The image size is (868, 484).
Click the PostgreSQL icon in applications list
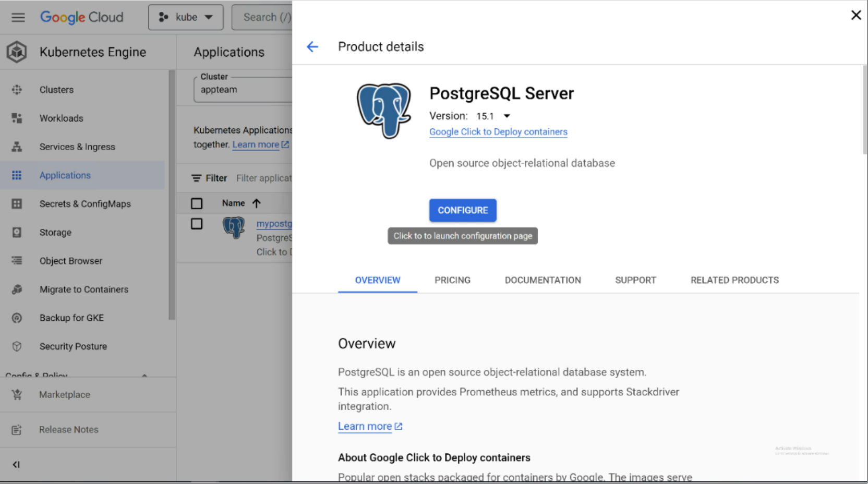234,228
